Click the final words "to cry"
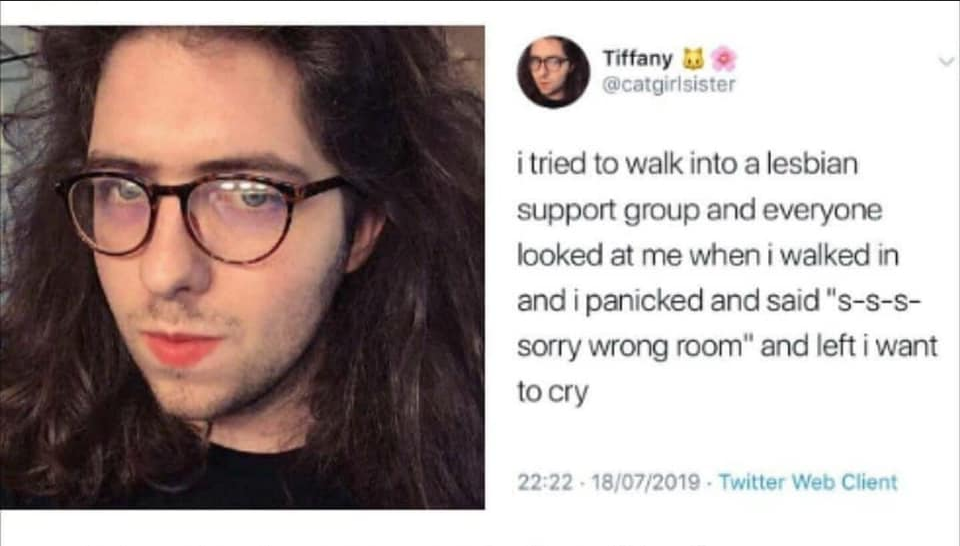 (x=552, y=393)
